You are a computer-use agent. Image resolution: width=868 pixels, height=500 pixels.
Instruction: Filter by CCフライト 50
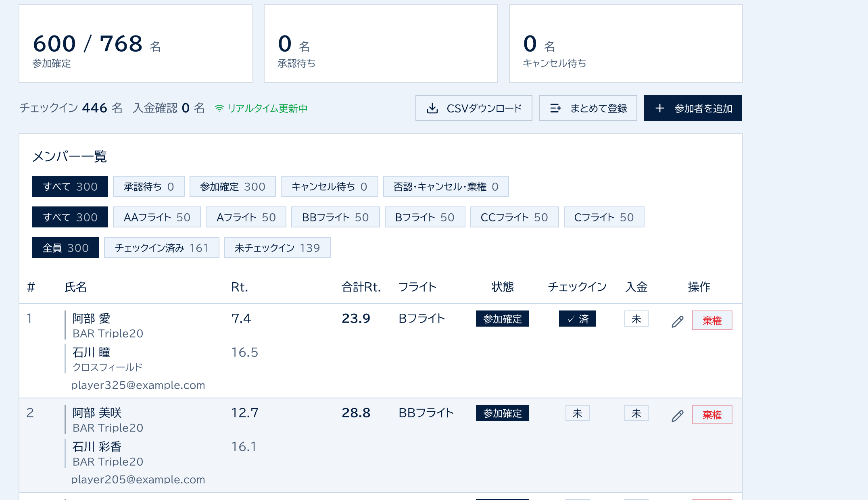pyautogui.click(x=515, y=217)
